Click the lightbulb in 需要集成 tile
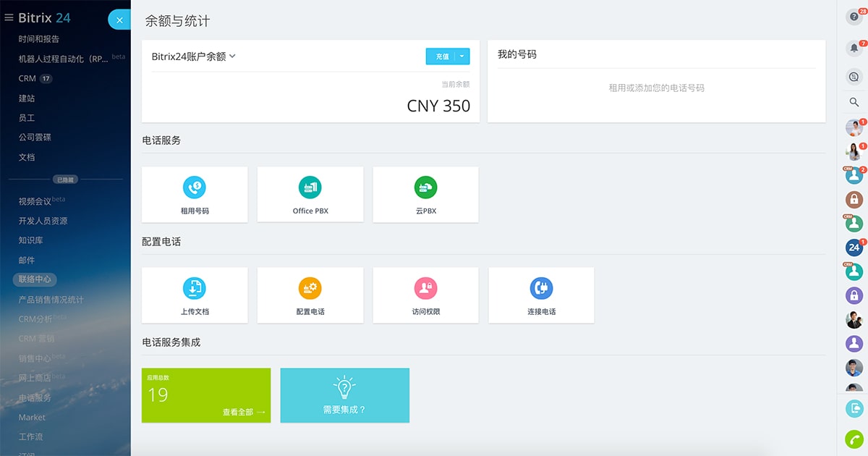The width and height of the screenshot is (868, 456). point(344,387)
